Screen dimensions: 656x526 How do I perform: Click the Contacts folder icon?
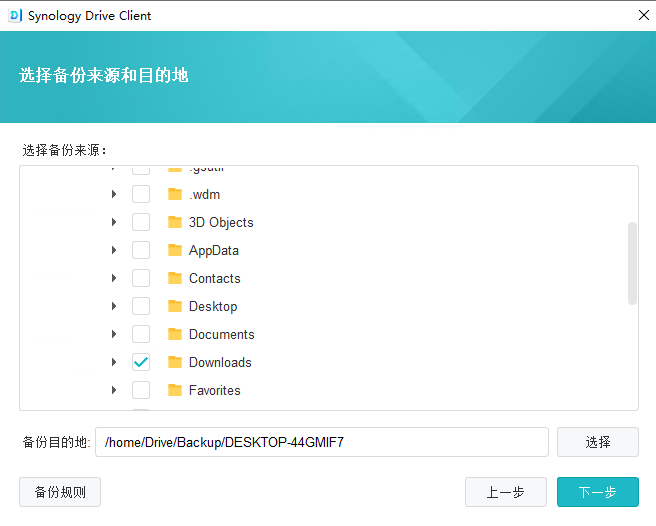point(175,278)
